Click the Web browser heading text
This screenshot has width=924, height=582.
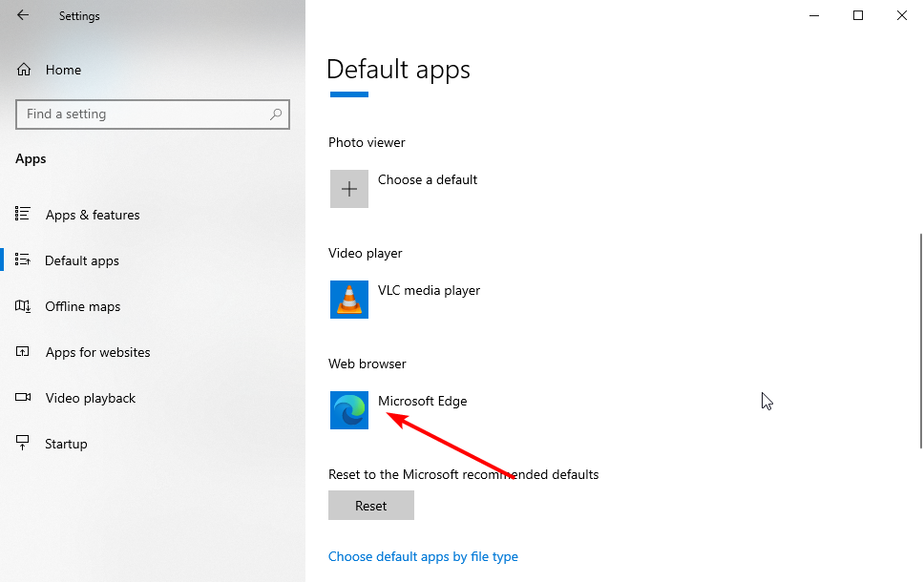click(367, 364)
